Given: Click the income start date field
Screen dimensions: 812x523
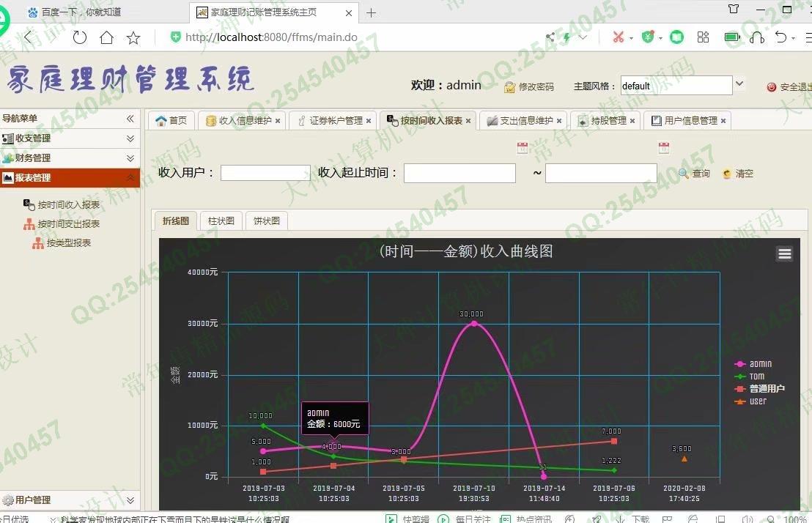Looking at the screenshot, I should point(459,173).
